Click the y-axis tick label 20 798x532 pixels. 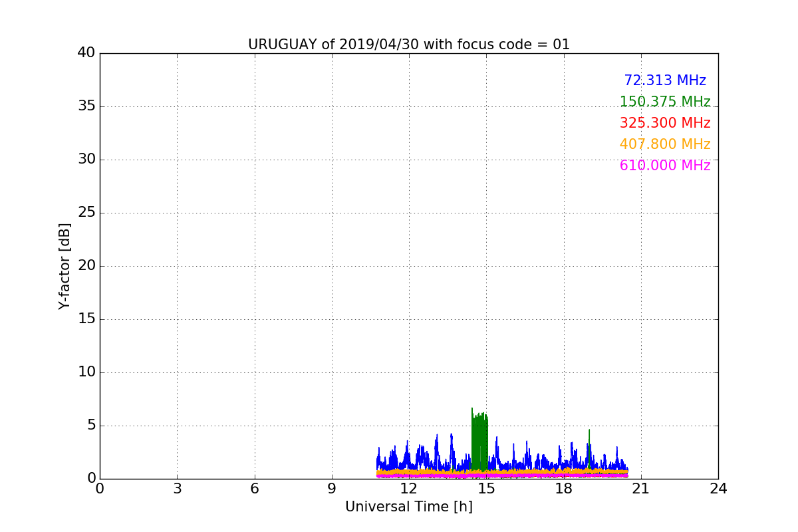tap(86, 266)
